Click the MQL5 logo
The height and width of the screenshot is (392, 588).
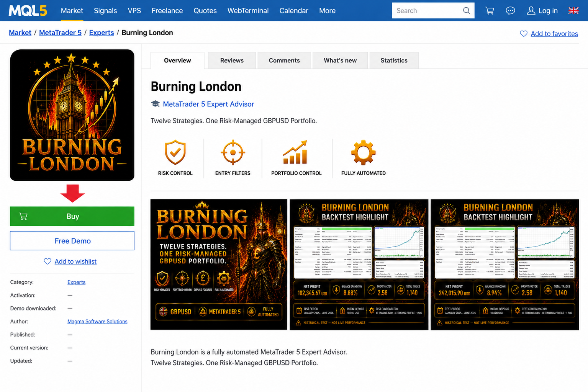point(28,11)
